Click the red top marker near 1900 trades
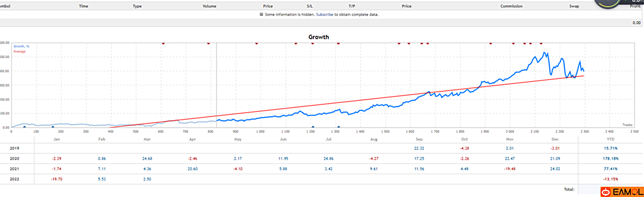This screenshot has height=197, width=644. 491,43
